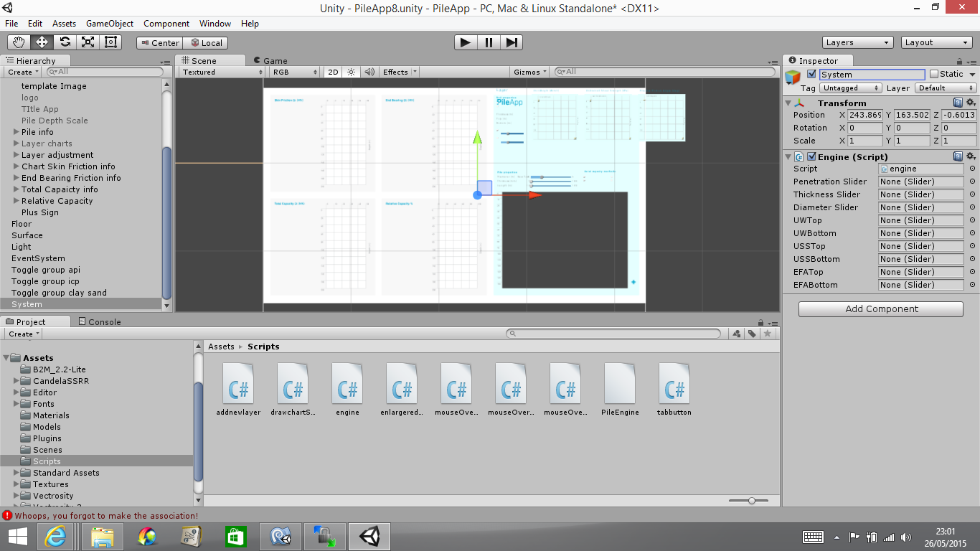Open Transform component gear settings
Image resolution: width=980 pixels, height=551 pixels.
(x=971, y=103)
